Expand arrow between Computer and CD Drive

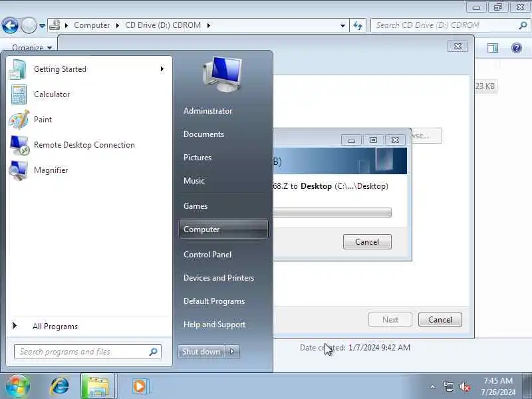118,25
